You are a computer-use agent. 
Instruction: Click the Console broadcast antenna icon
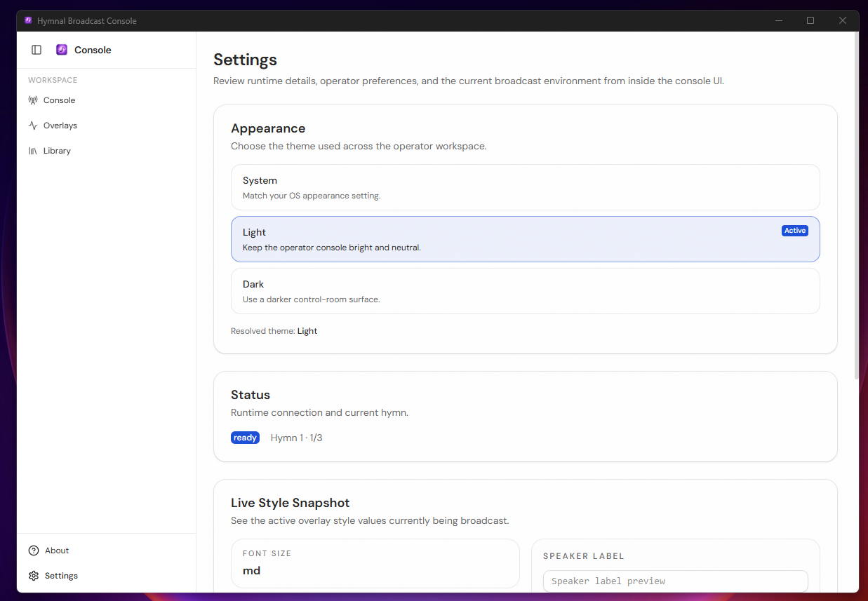tap(33, 100)
